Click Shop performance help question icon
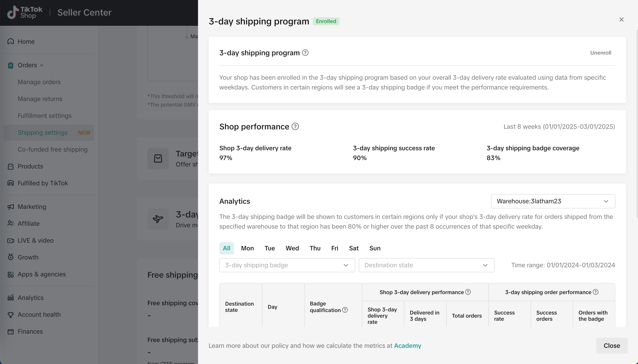Viewport: 638px width, 364px height. (295, 127)
